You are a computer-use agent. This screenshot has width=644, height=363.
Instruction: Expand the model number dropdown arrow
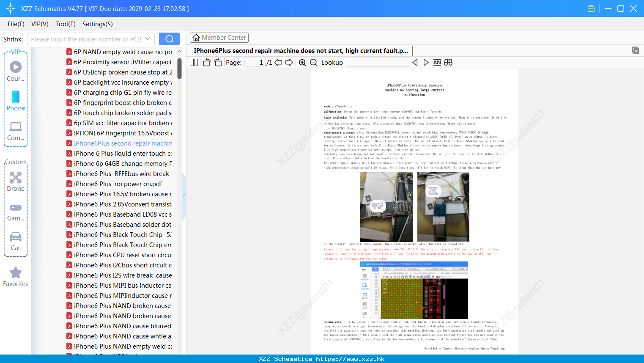[148, 39]
